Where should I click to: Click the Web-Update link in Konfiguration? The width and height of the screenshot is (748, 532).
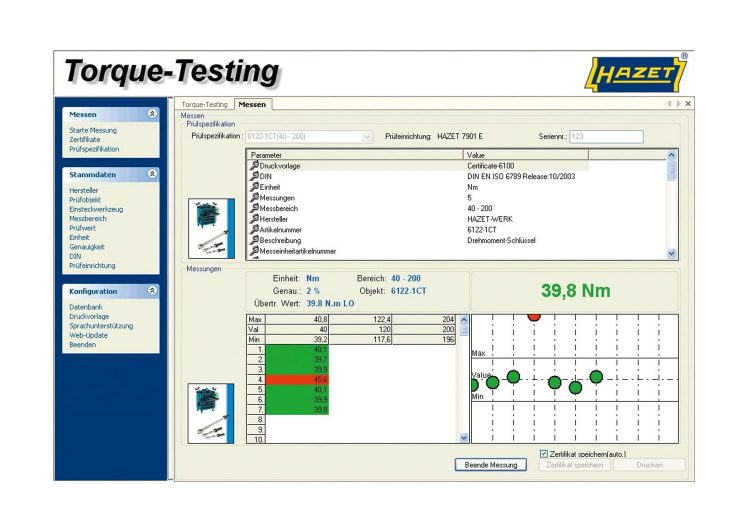[86, 335]
